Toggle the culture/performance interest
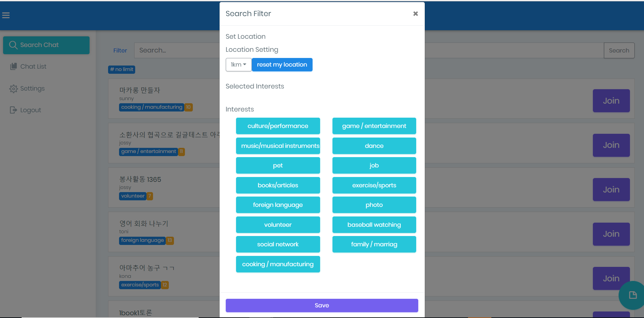 pos(278,126)
